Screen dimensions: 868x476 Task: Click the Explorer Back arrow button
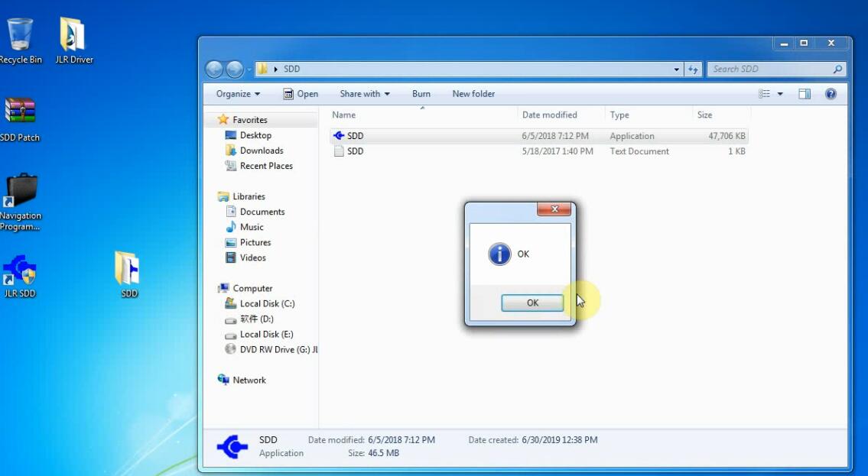pos(214,69)
